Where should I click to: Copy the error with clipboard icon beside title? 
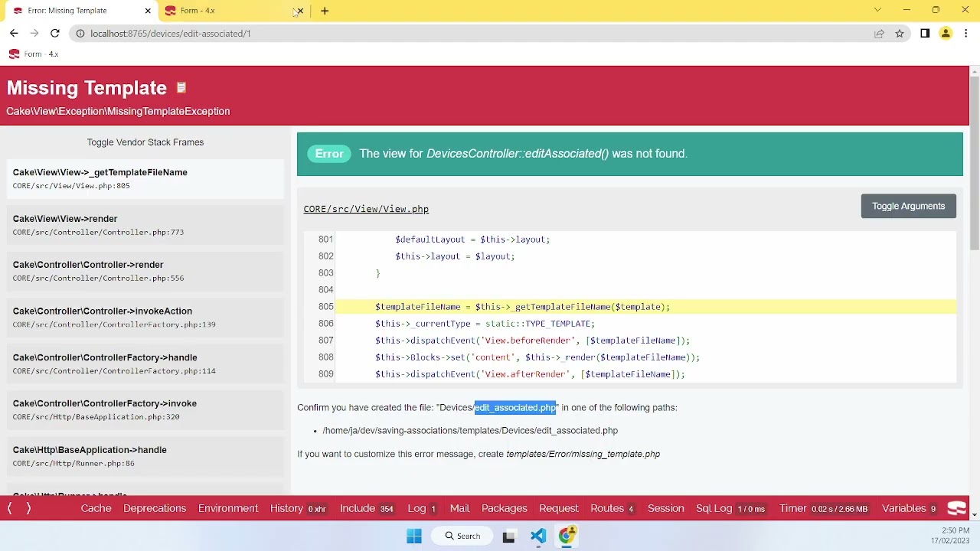[181, 88]
